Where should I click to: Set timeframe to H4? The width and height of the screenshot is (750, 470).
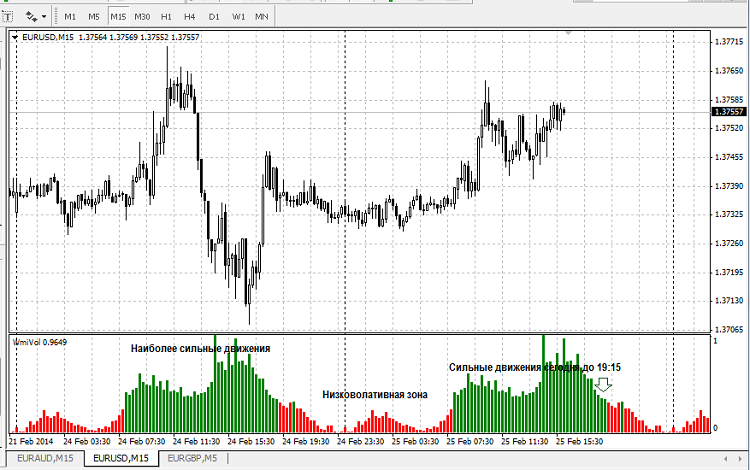click(x=190, y=17)
